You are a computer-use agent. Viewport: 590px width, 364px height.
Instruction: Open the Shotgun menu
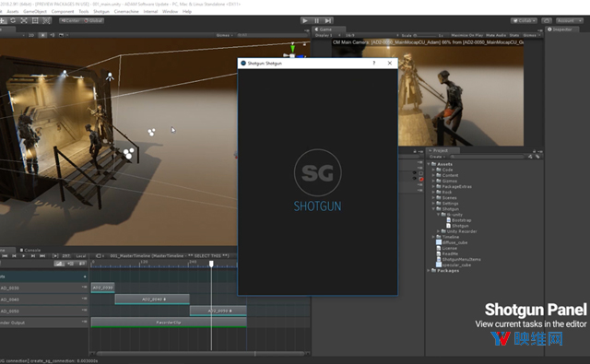[101, 11]
